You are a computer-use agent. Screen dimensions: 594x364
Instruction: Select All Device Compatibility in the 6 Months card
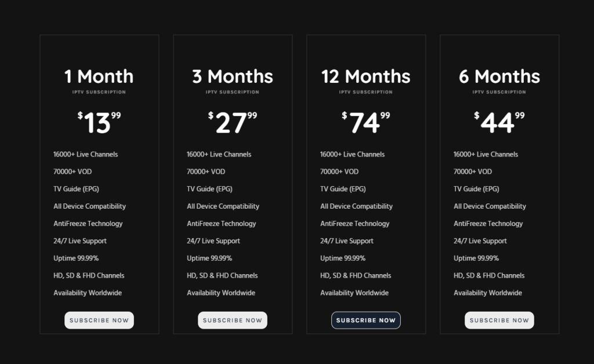(x=490, y=206)
